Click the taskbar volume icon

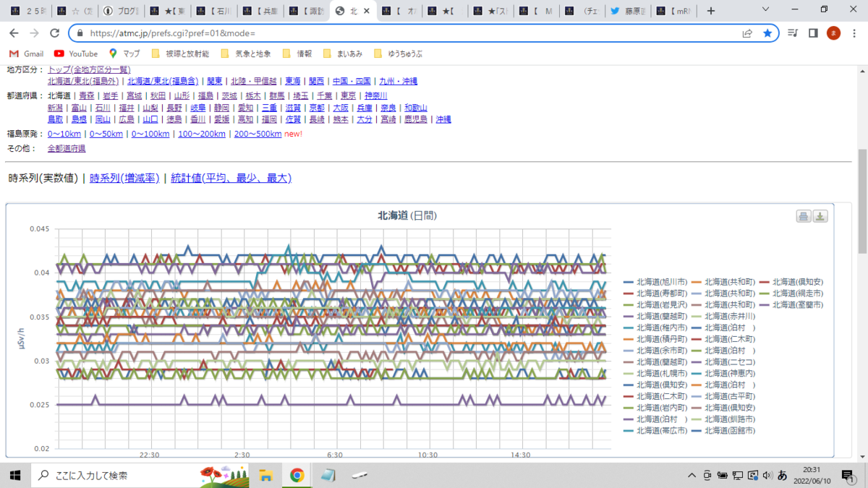click(x=767, y=475)
